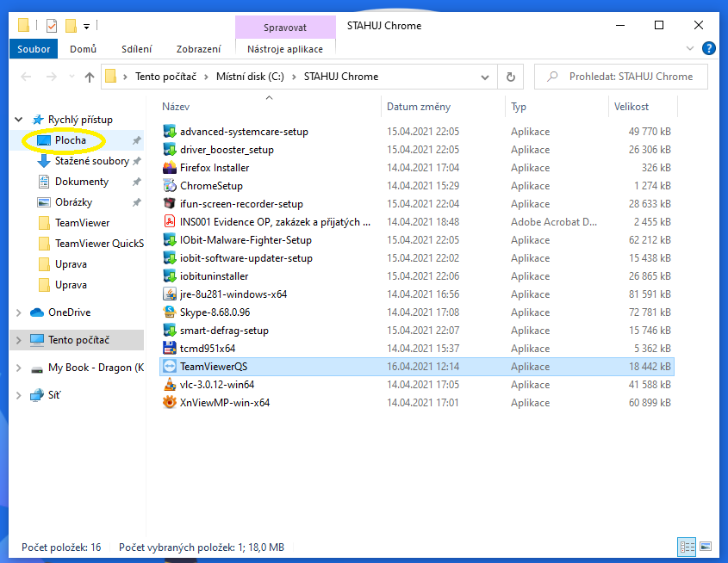Open the Nástroje aplikace tab
Image resolution: width=728 pixels, height=563 pixels.
pos(285,49)
